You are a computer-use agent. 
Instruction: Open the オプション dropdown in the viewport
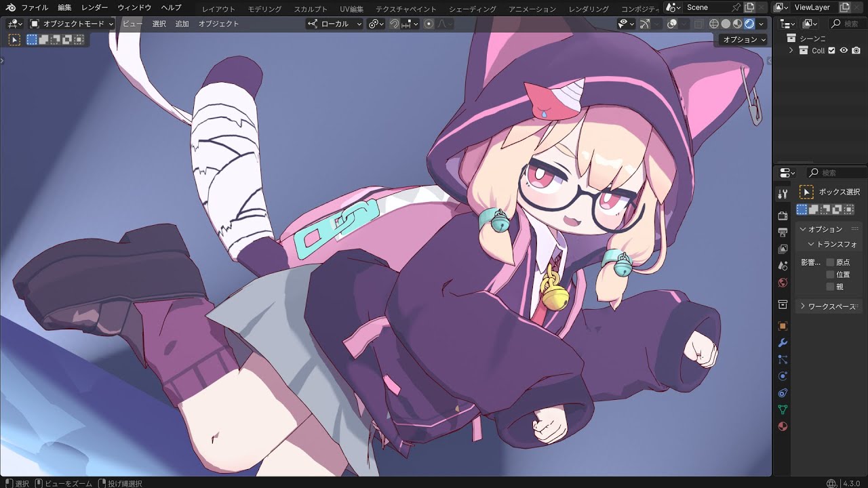(x=744, y=39)
